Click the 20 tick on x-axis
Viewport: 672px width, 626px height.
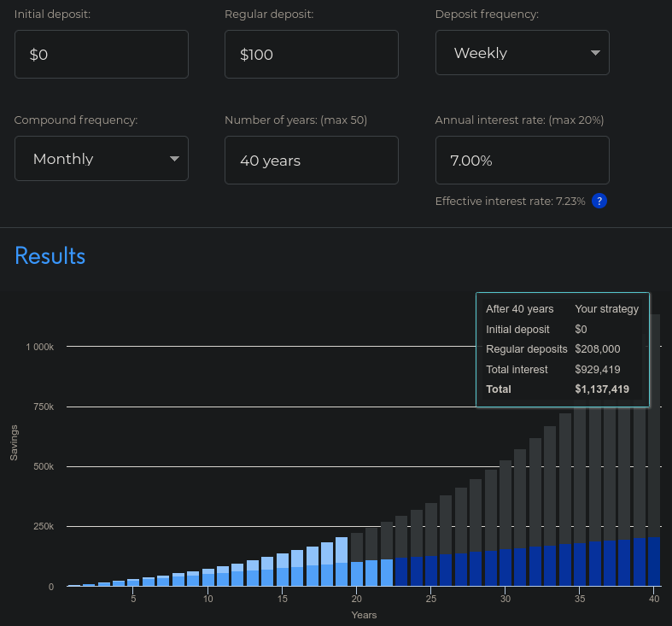coord(357,599)
